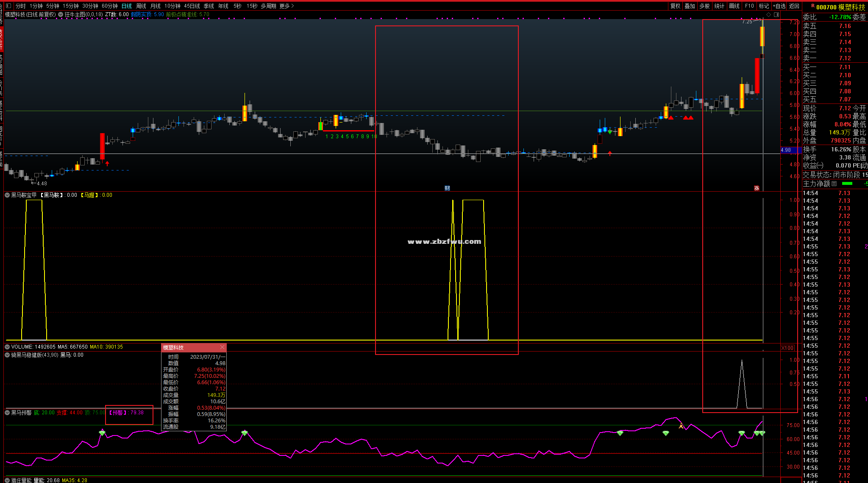Click the 交易状态 status row
The image size is (868, 483).
(835, 175)
